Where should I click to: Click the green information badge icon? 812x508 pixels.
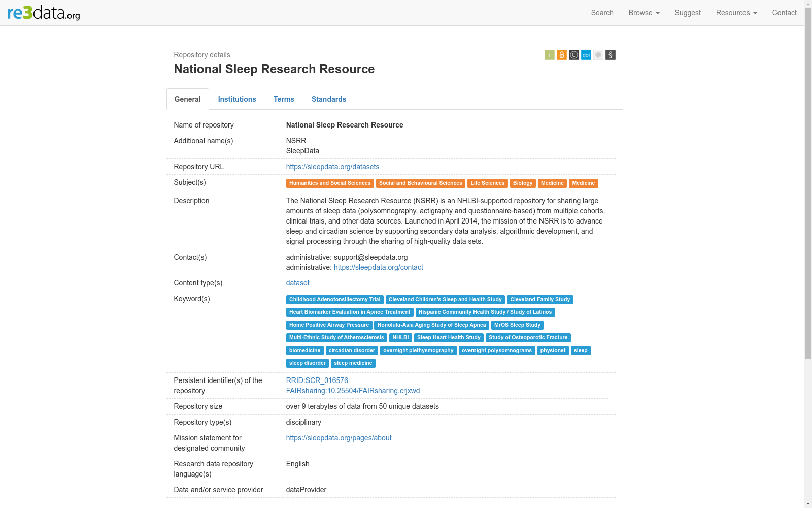[x=550, y=55]
